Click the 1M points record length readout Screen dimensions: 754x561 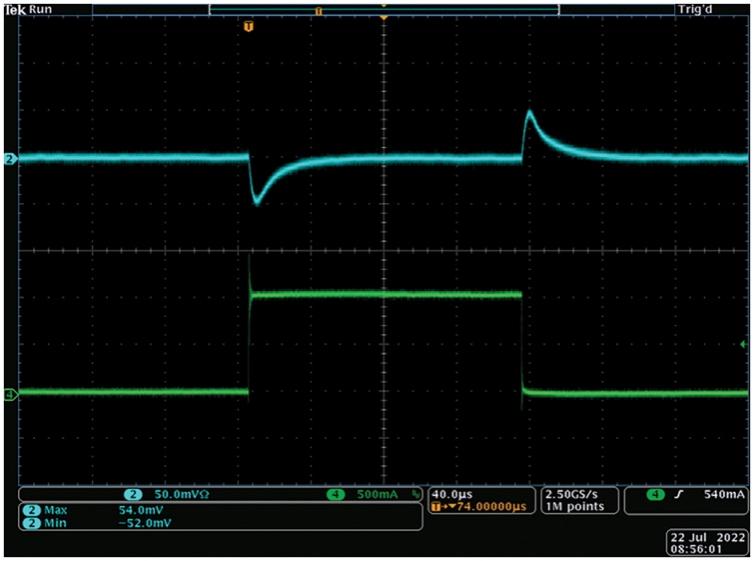[573, 508]
